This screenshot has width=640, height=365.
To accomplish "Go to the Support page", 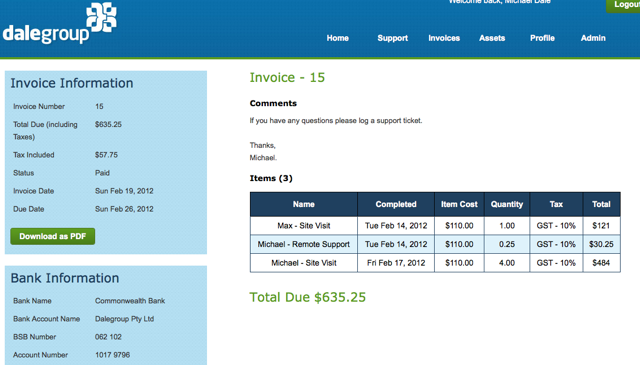I will pos(392,38).
